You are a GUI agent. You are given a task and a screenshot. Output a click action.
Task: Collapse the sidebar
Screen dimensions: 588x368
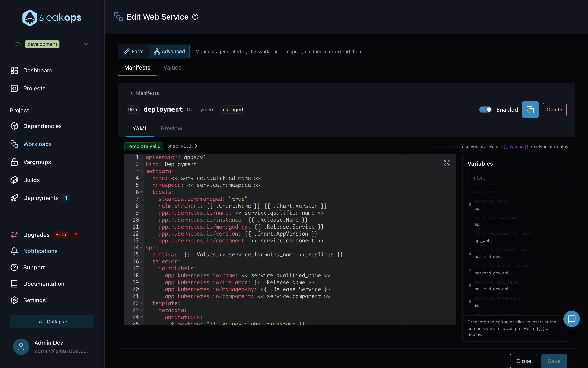(52, 322)
